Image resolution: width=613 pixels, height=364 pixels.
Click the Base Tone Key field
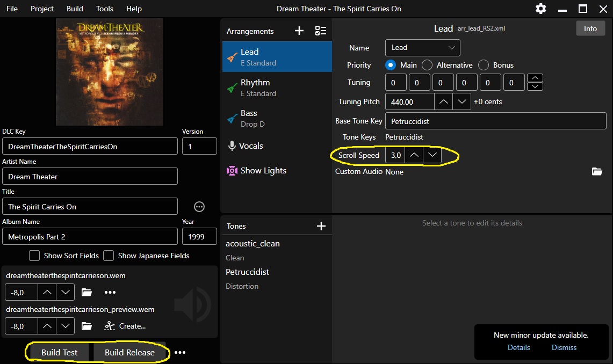tap(496, 121)
